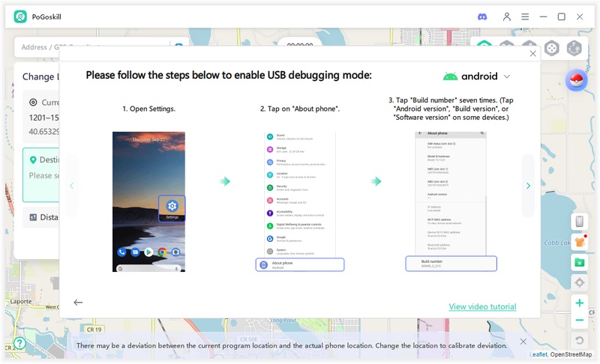This screenshot has width=600, height=364.
Task: Select the route mode icon at far right
Action: [574, 49]
